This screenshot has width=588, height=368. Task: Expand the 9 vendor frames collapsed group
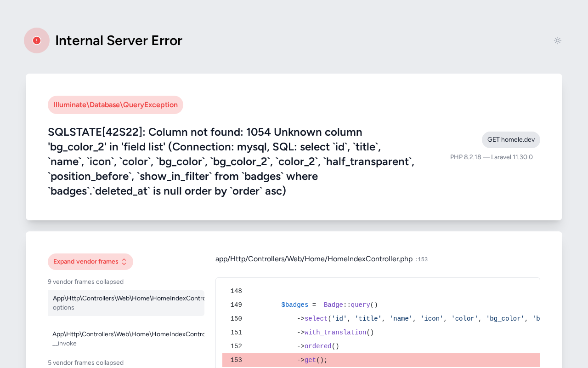[x=85, y=282]
